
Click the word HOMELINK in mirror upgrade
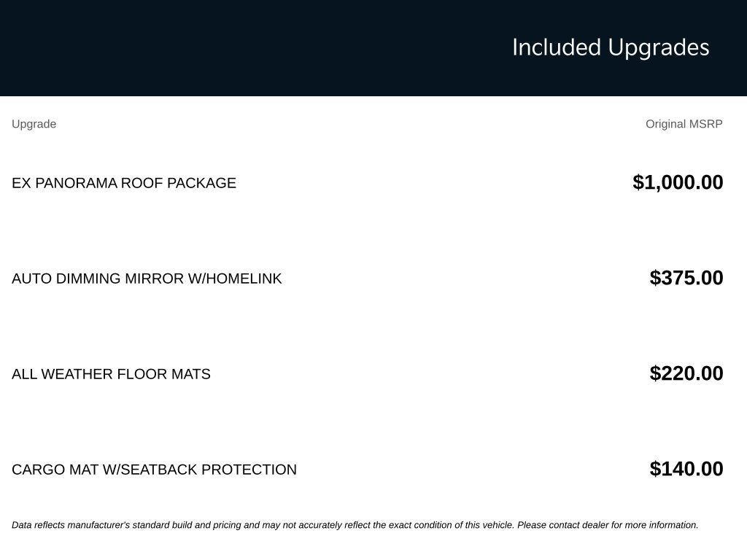click(x=244, y=279)
